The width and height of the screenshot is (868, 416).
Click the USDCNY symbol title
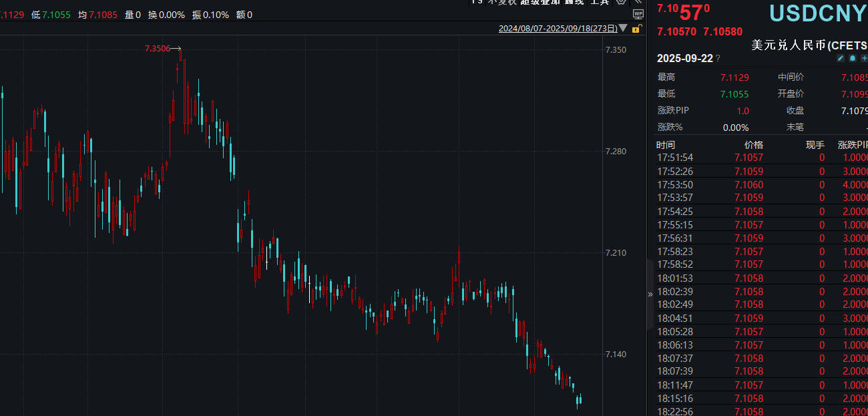point(817,13)
